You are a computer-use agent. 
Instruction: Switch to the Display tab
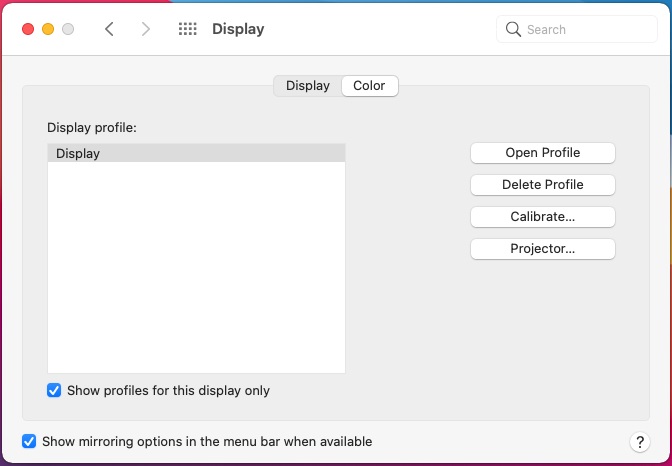[307, 86]
